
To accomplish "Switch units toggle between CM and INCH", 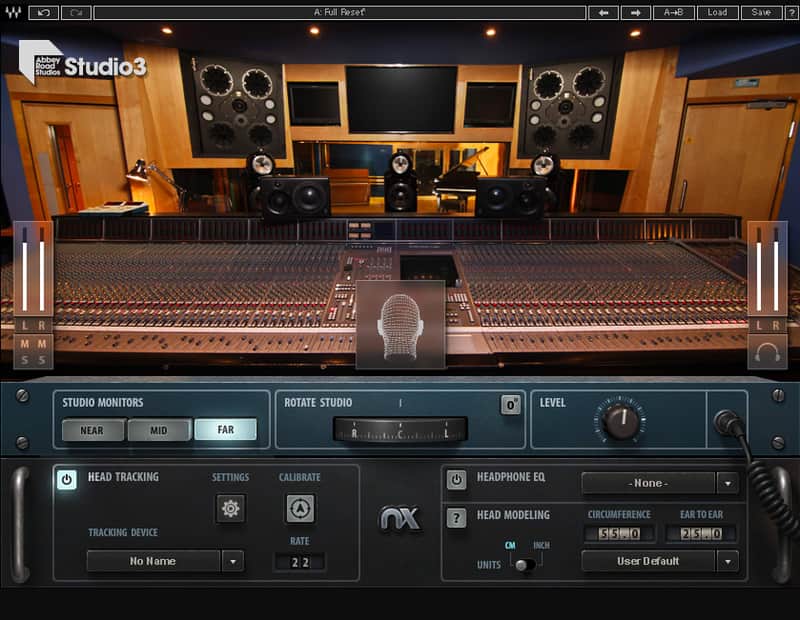I will [524, 565].
